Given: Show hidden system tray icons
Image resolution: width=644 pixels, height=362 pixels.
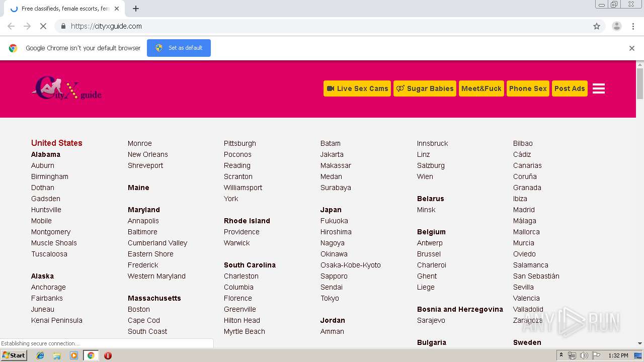Looking at the screenshot, I should click(561, 355).
